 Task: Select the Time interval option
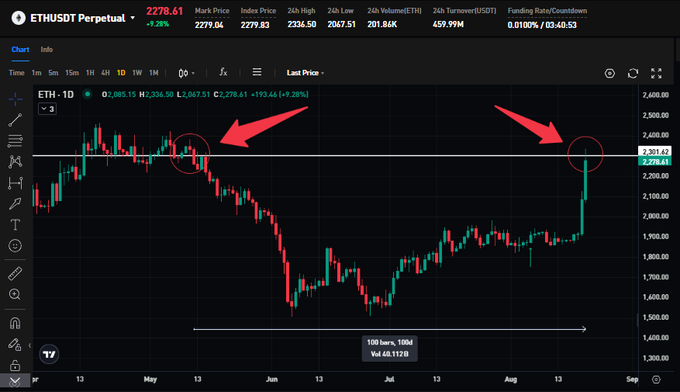coord(16,73)
